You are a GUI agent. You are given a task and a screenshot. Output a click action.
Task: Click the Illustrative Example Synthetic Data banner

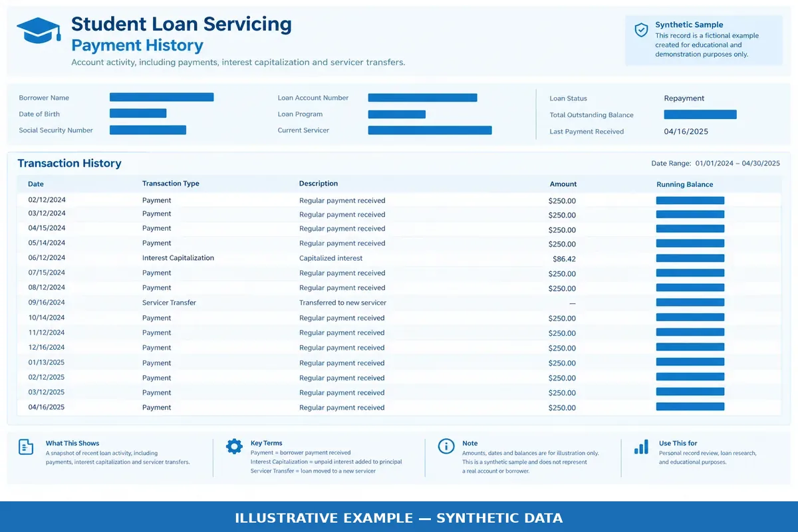(x=399, y=517)
